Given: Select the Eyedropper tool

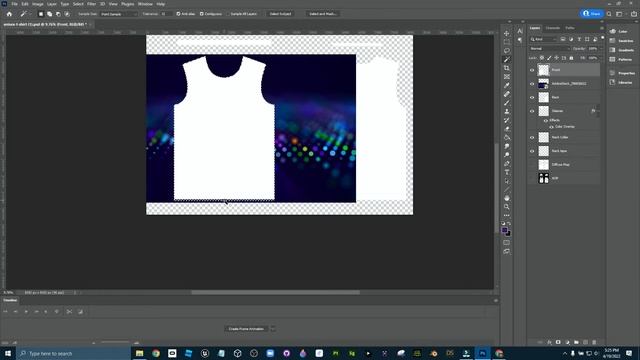Looking at the screenshot, I should point(507,85).
